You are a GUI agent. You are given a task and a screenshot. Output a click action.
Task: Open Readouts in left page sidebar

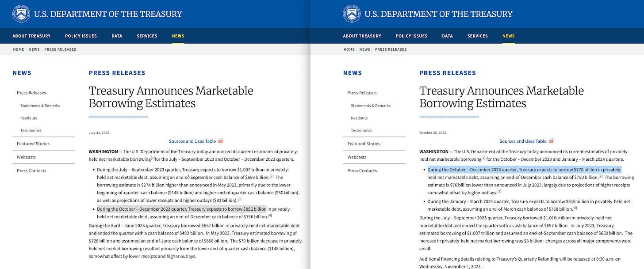[29, 118]
